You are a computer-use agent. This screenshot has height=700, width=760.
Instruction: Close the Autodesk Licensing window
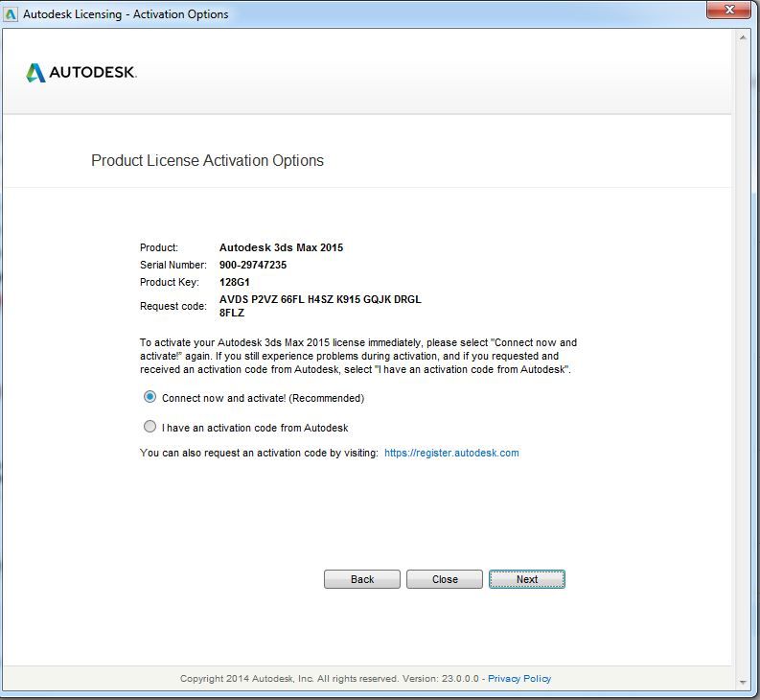coord(729,10)
